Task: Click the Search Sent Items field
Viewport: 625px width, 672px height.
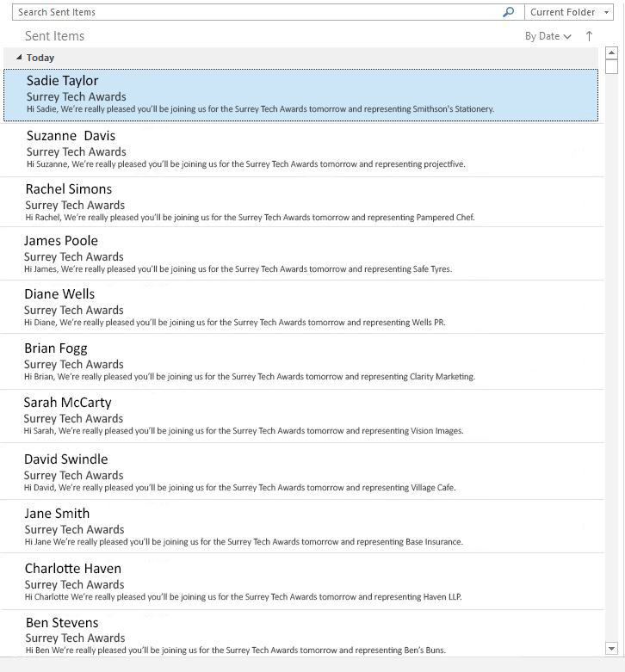Action: click(x=257, y=12)
